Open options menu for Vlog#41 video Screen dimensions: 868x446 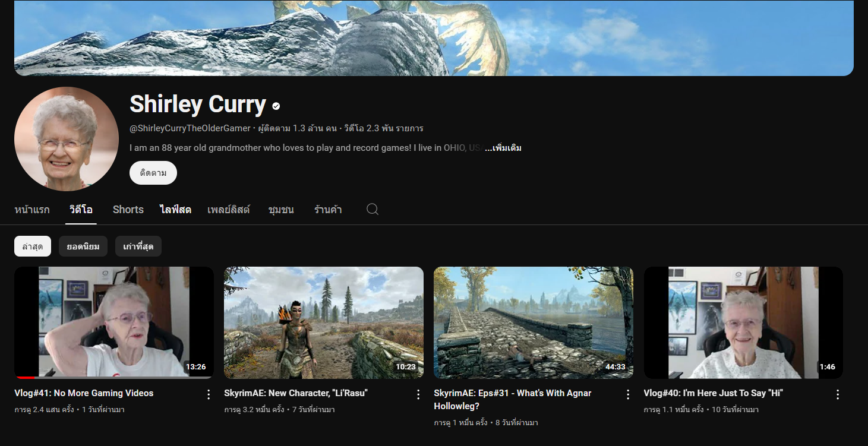[209, 394]
